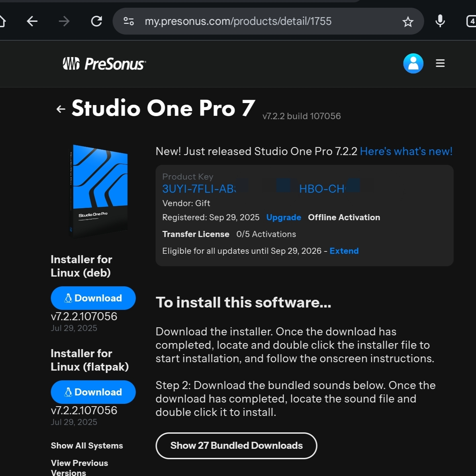Reload the current page
This screenshot has width=476, height=476.
(96, 21)
